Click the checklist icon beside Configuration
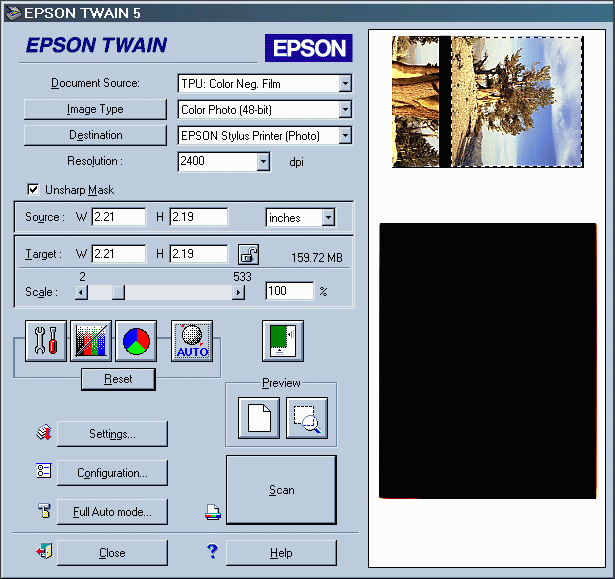This screenshot has width=615, height=579. 44,470
